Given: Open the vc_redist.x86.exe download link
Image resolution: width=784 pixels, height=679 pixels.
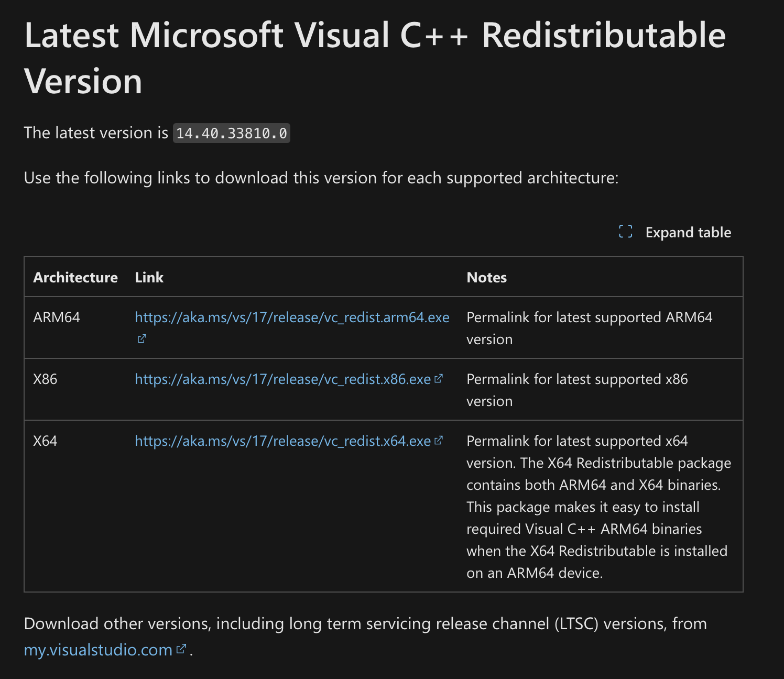Looking at the screenshot, I should coord(282,379).
